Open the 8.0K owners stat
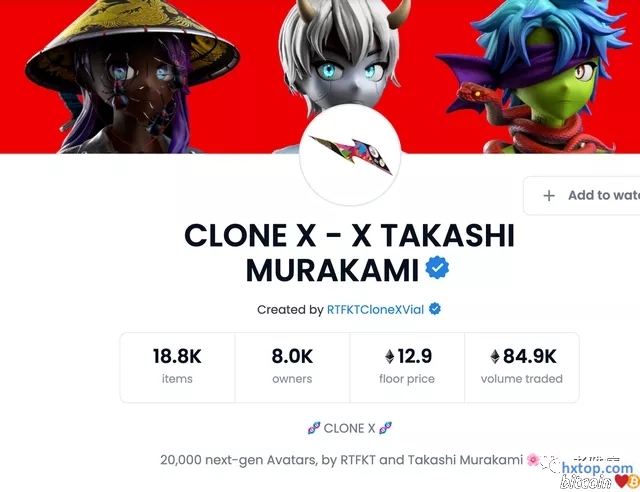The width and height of the screenshot is (640, 492). (292, 367)
